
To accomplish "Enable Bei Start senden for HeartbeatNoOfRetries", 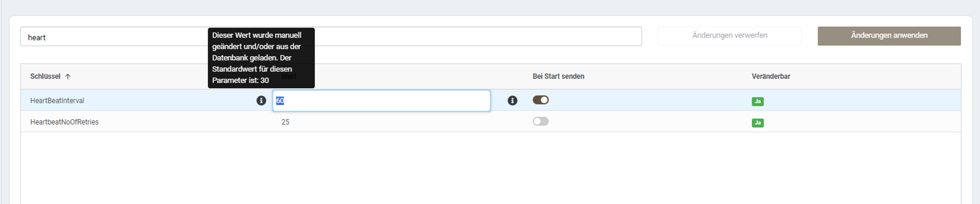I will [541, 121].
